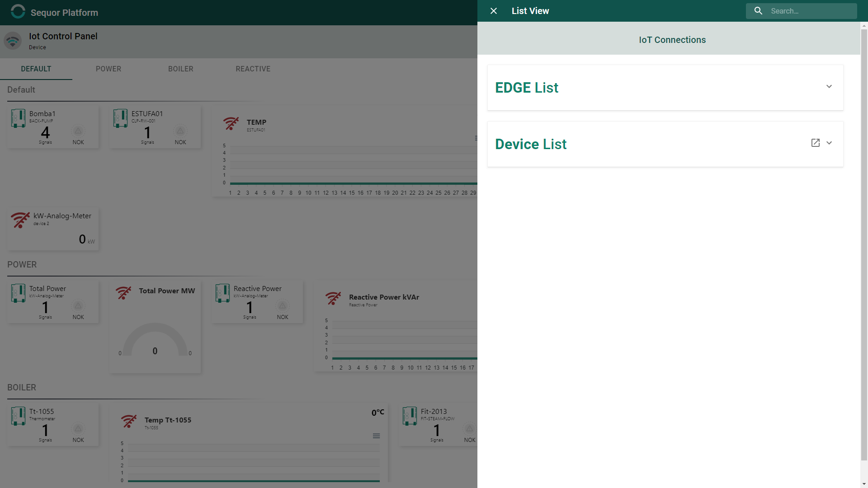Focus the Search input field

tap(811, 11)
